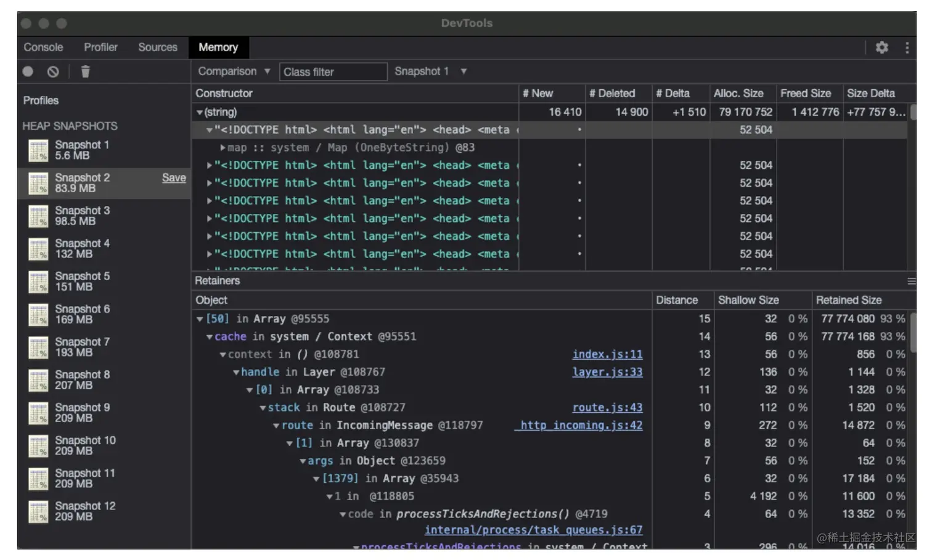Collapse the [50] in Array @95555 retainer
This screenshot has width=932, height=560.
tap(200, 319)
